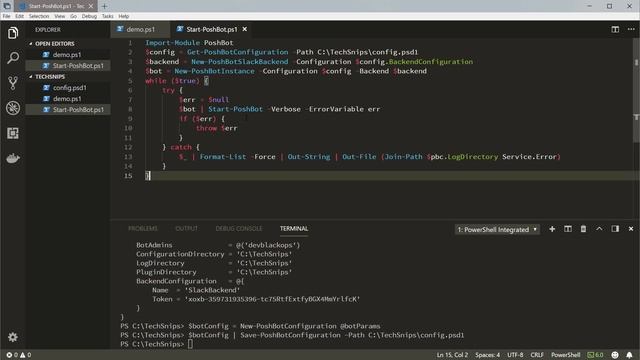Click the EXPLORER sidebar title
640x360 pixels.
[48, 30]
